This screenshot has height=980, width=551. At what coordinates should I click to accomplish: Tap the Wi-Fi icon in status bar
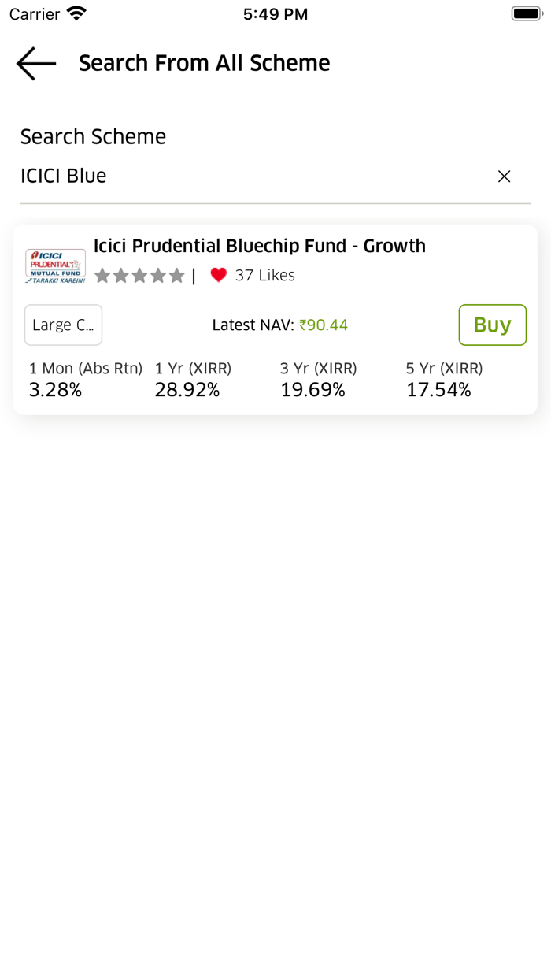pos(75,13)
